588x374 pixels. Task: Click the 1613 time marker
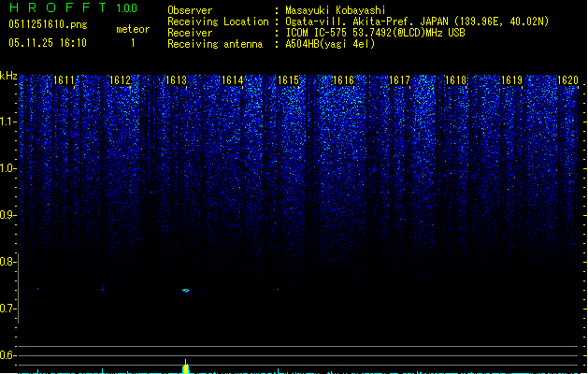click(x=176, y=80)
